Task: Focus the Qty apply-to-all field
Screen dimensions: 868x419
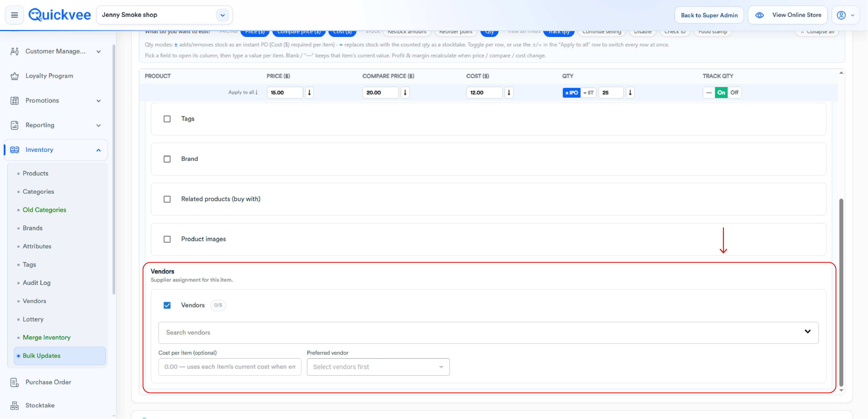Action: point(611,92)
